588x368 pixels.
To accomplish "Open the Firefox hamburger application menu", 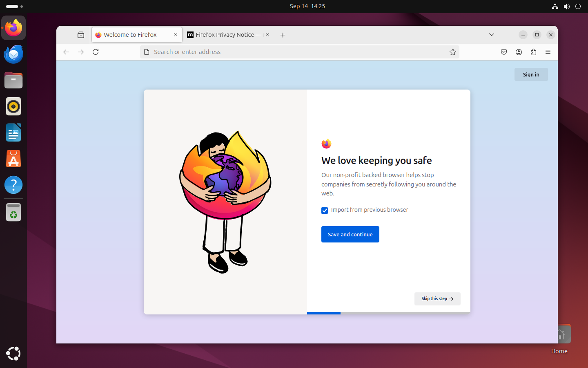I will (548, 52).
